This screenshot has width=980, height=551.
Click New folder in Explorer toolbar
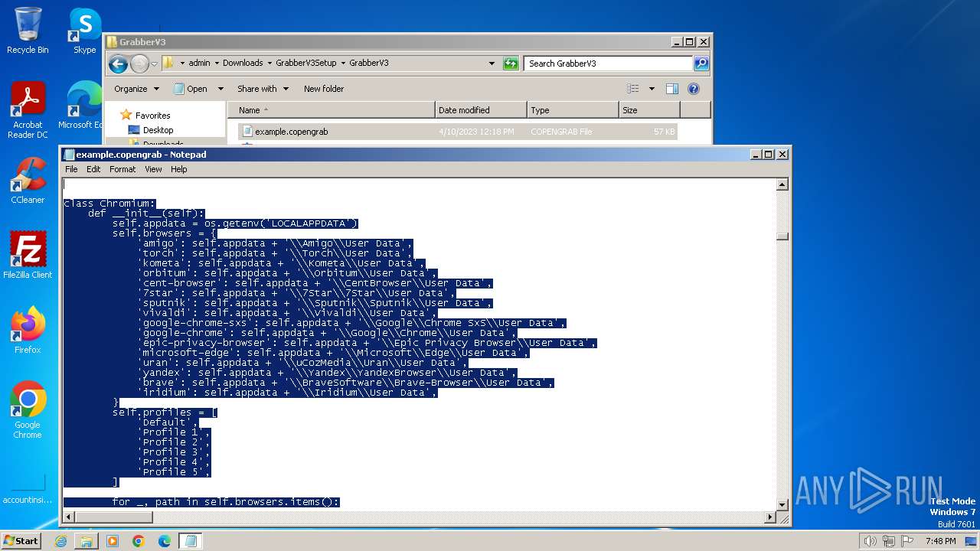pyautogui.click(x=324, y=89)
